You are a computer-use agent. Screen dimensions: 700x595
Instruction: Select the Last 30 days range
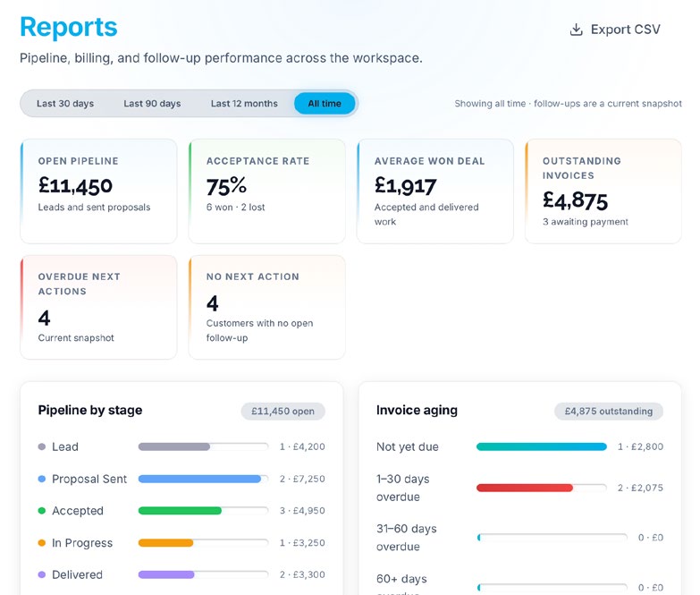pos(65,104)
